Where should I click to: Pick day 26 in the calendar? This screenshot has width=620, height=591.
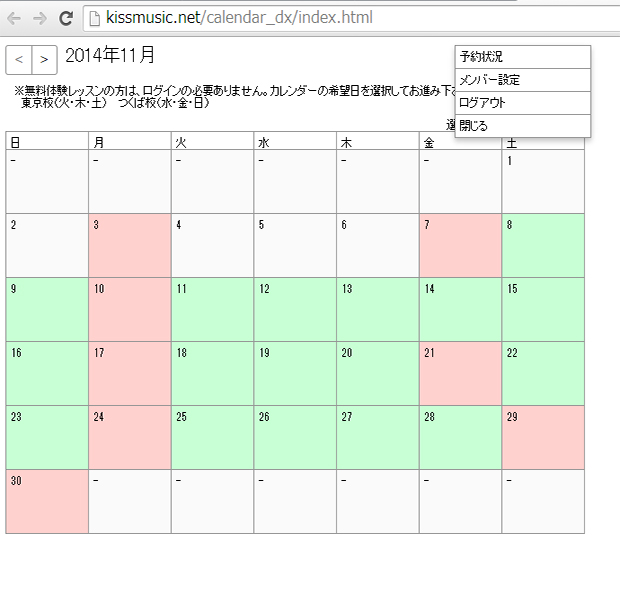click(x=295, y=438)
